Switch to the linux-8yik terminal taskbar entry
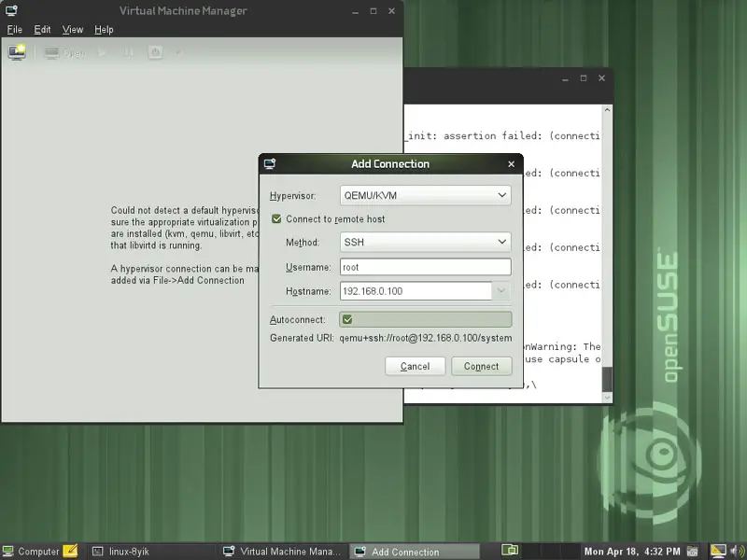This screenshot has width=747, height=560. 150,552
